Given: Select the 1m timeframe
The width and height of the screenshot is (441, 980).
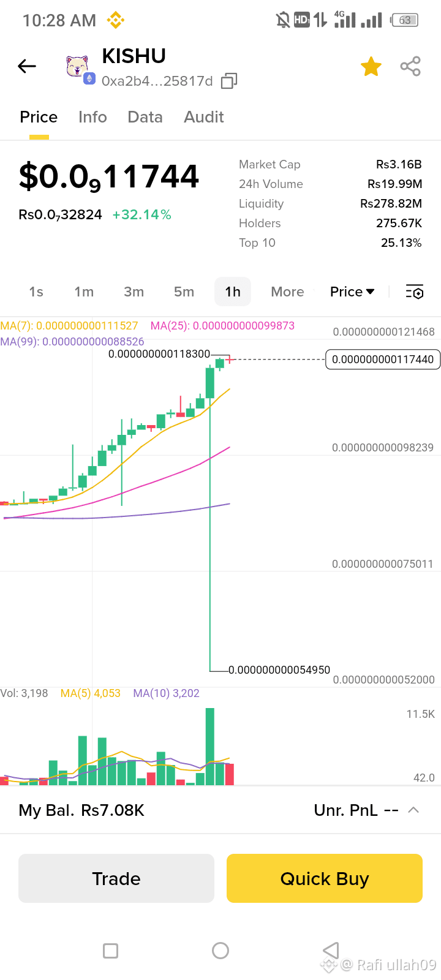Looking at the screenshot, I should (x=84, y=292).
